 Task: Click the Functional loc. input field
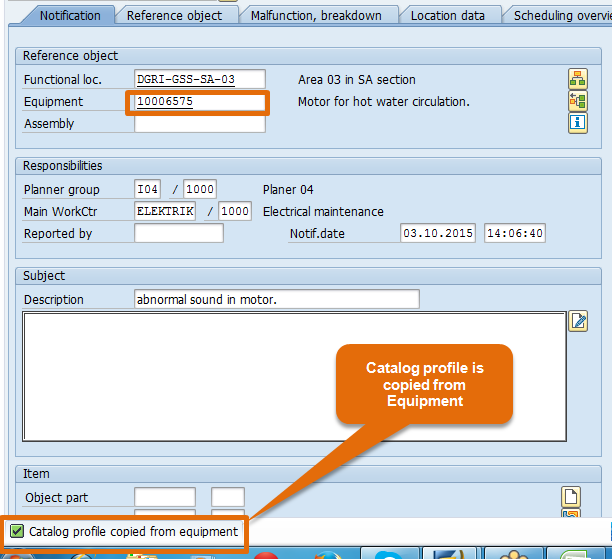point(199,79)
